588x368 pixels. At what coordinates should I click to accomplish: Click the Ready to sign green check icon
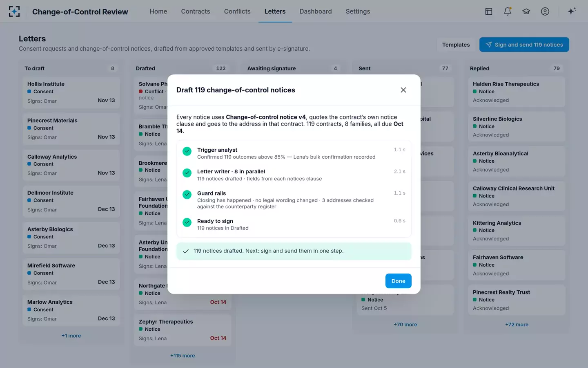click(x=187, y=222)
